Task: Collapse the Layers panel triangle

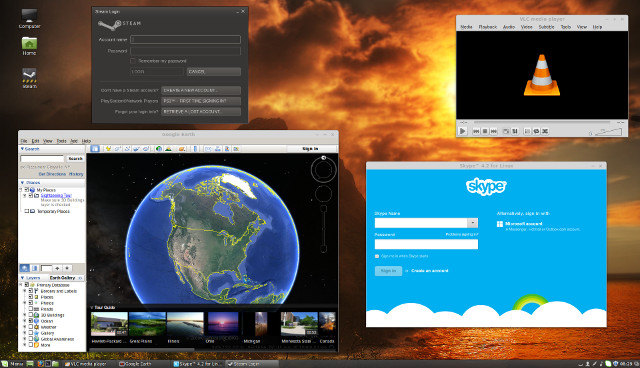Action: [22, 278]
